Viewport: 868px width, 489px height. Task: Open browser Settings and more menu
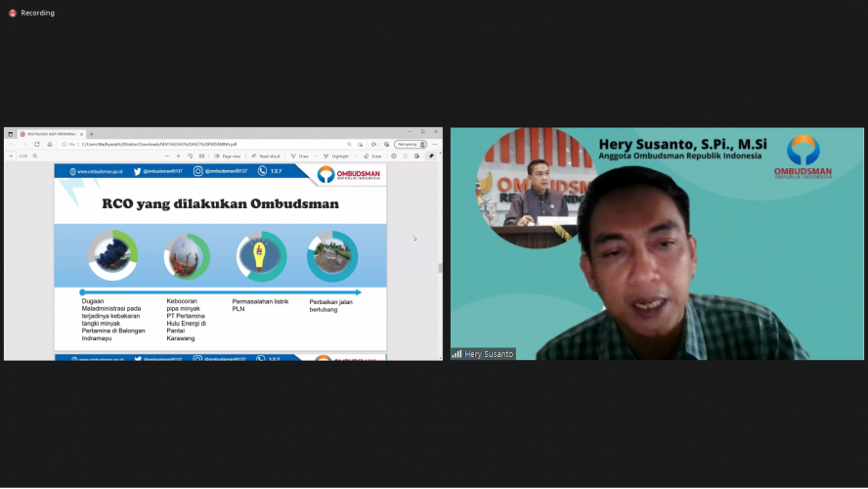[434, 144]
